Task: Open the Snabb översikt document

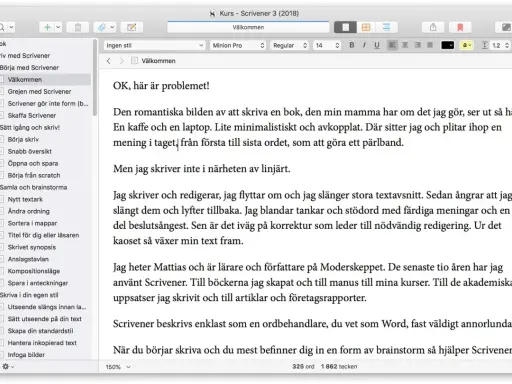Action: coord(30,151)
